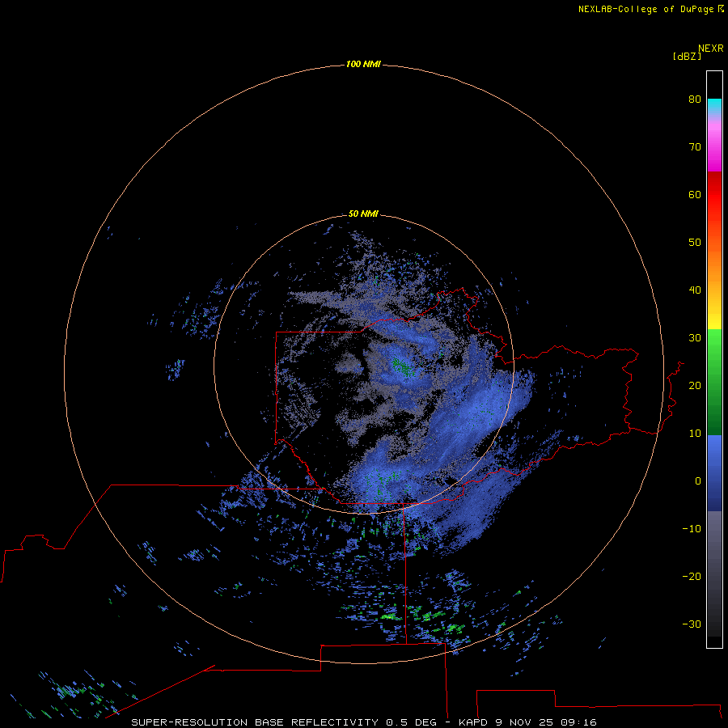Click the Super-Resolution Base Reflectivity caption
The width and height of the screenshot is (728, 728).
pos(363,722)
